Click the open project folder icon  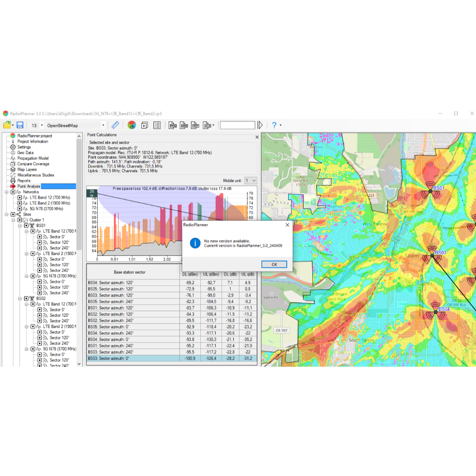pyautogui.click(x=7, y=125)
